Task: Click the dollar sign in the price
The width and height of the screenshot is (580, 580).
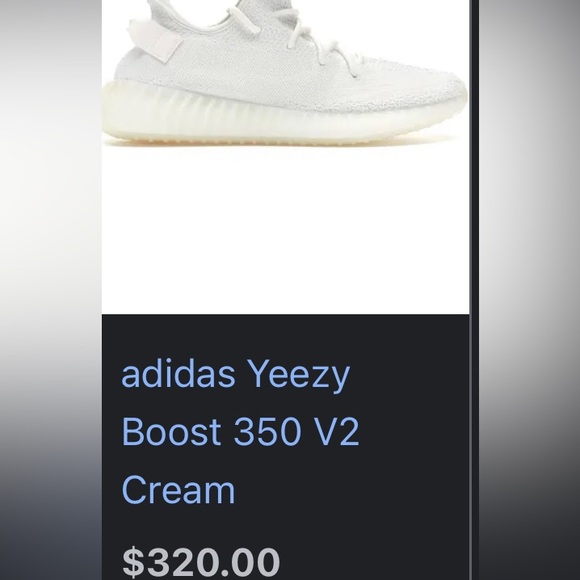Action: coord(133,563)
